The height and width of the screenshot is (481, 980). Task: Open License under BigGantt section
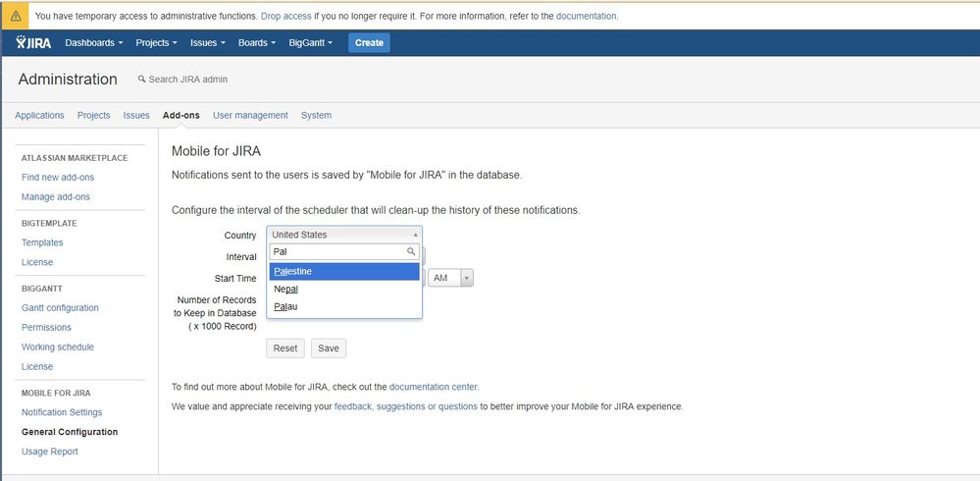point(37,366)
